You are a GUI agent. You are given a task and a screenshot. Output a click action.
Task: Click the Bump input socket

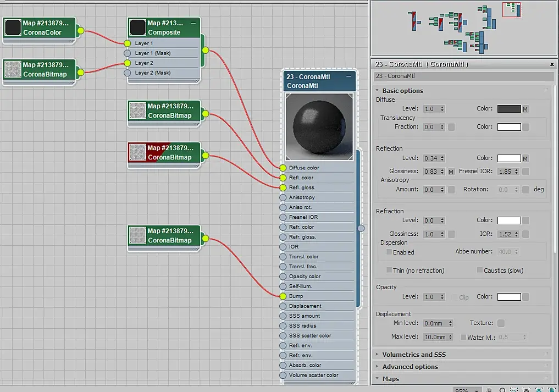283,296
